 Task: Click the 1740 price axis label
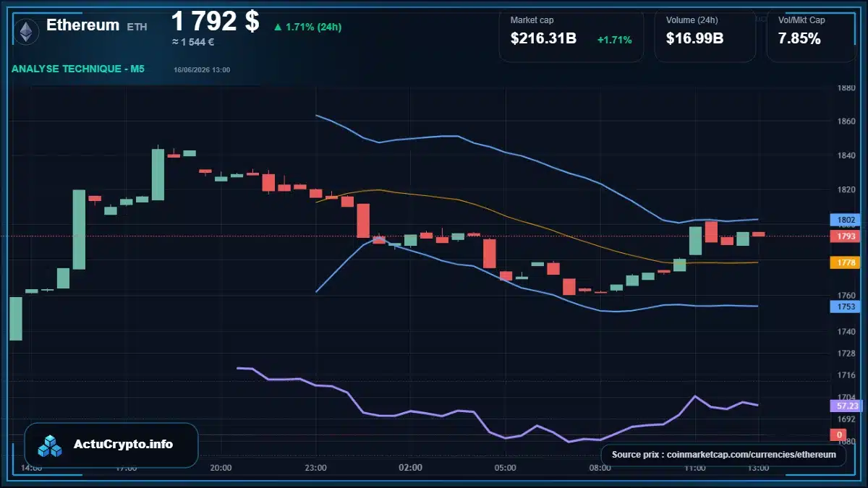point(846,332)
